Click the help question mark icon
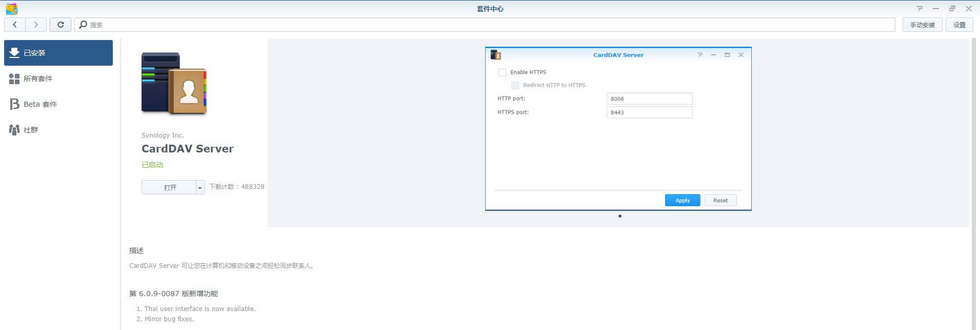Viewport: 980px width, 330px height. 919,9
